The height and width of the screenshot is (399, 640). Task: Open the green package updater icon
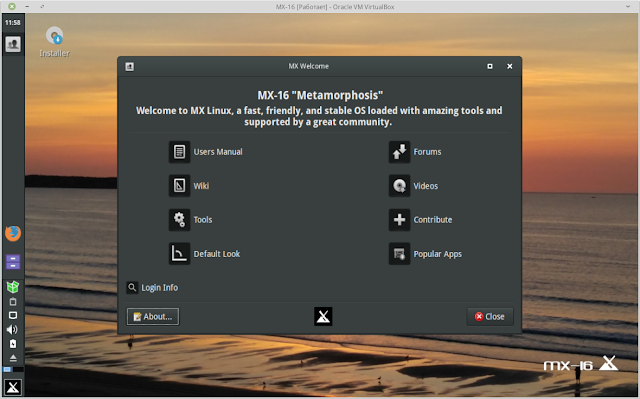(13, 287)
